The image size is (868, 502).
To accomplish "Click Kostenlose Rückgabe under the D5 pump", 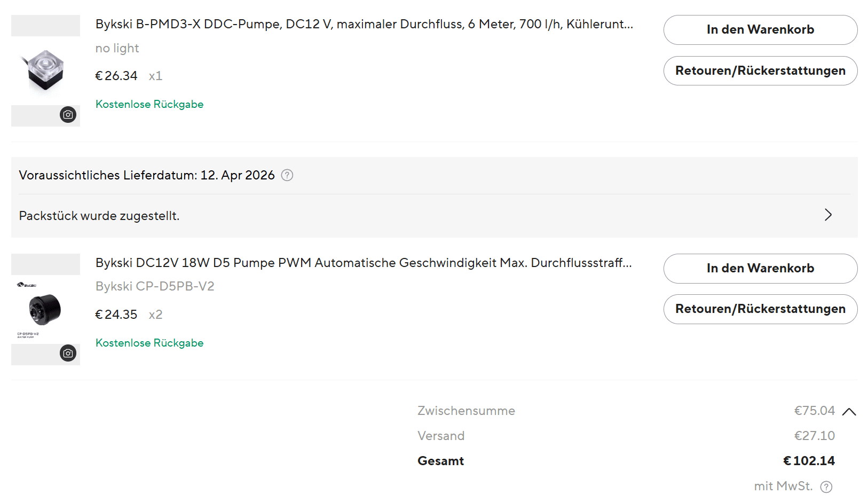I will pos(149,343).
